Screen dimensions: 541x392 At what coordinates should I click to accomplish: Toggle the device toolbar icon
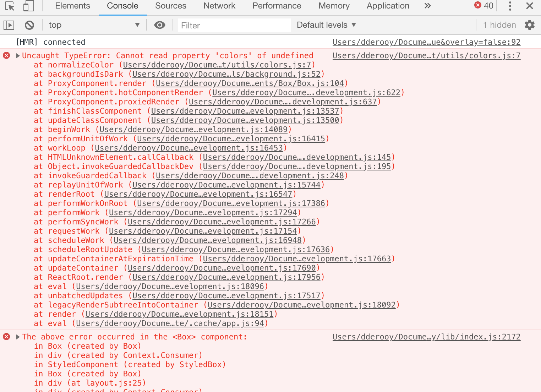[28, 6]
